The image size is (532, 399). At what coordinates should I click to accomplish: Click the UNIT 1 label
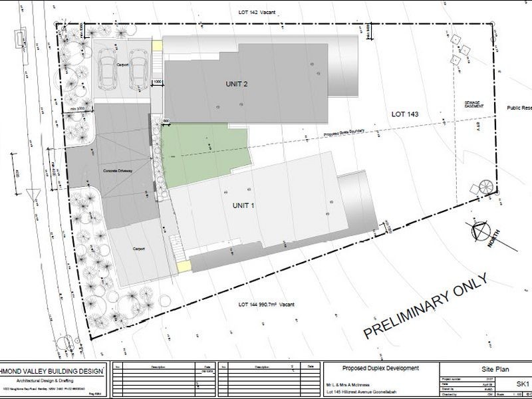point(243,205)
